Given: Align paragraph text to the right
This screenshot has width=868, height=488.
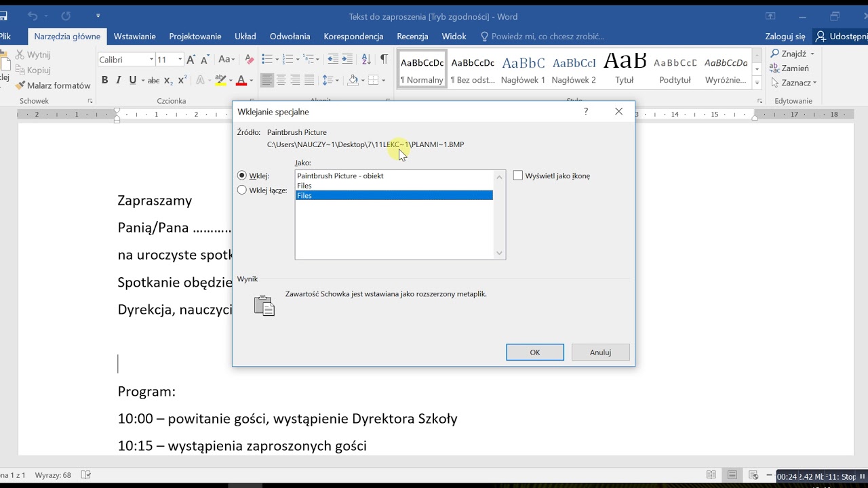Looking at the screenshot, I should point(296,80).
